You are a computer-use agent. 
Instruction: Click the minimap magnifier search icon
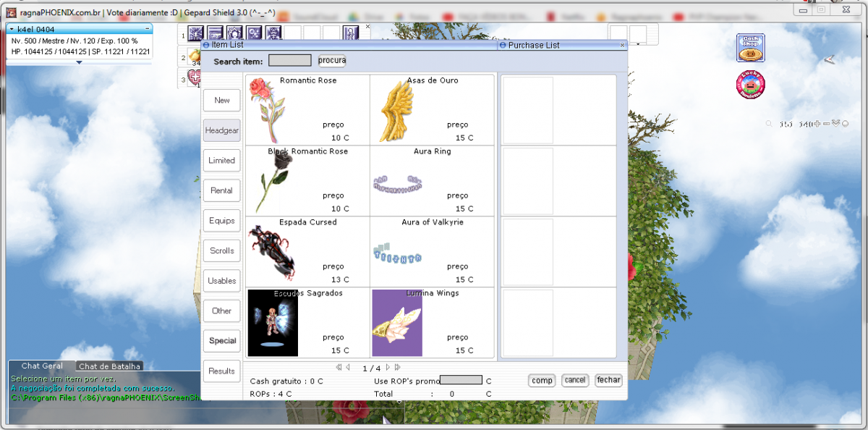769,124
